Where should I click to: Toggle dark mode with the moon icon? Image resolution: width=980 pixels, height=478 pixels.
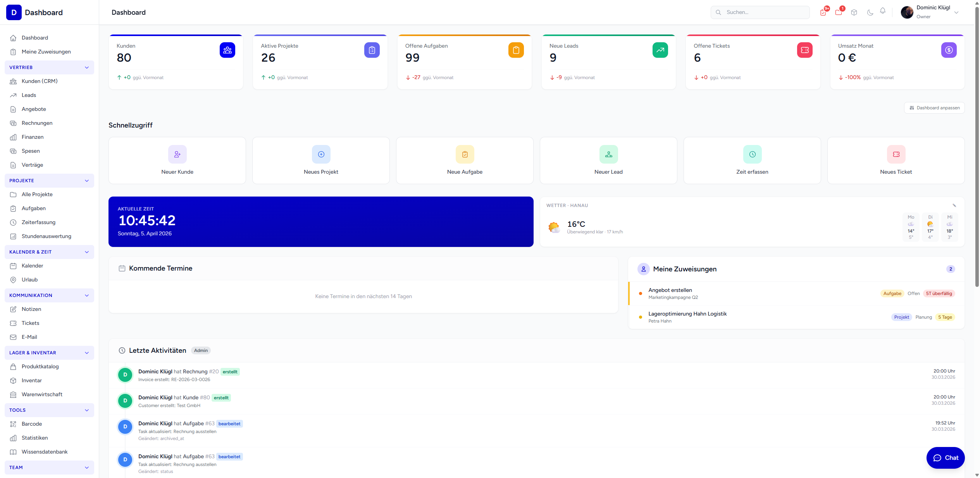(870, 12)
